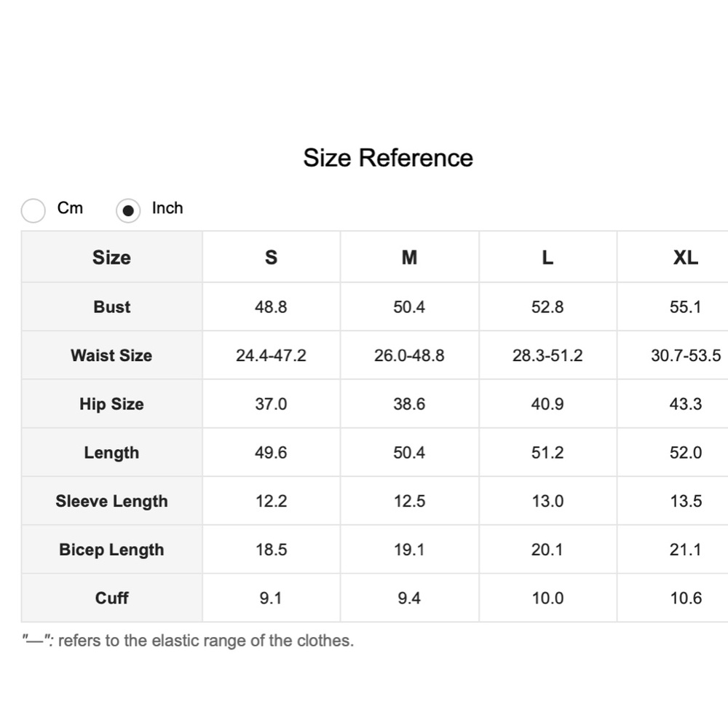
Task: Click the Size Reference heading
Action: tap(388, 158)
